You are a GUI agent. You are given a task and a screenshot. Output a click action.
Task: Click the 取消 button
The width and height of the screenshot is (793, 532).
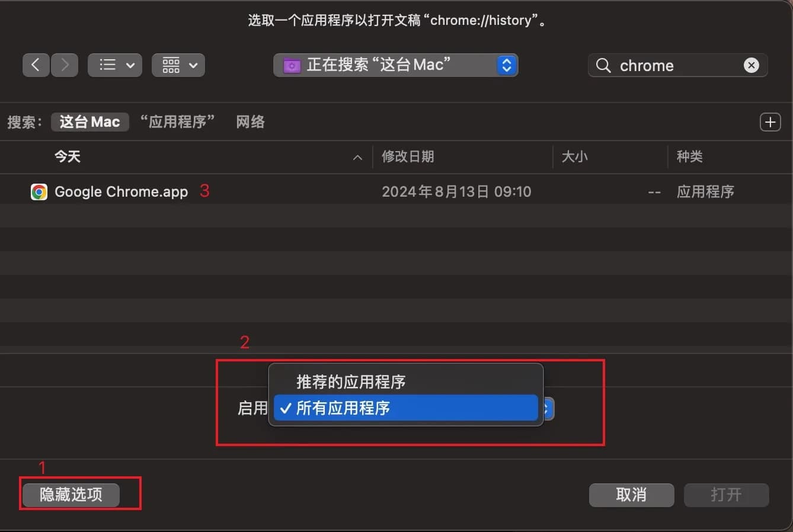[x=631, y=495]
